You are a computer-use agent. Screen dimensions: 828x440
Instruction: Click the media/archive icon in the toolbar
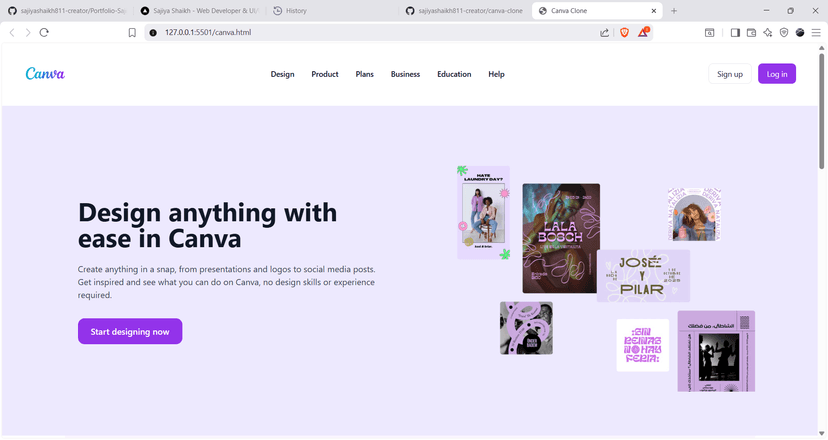[x=710, y=33]
